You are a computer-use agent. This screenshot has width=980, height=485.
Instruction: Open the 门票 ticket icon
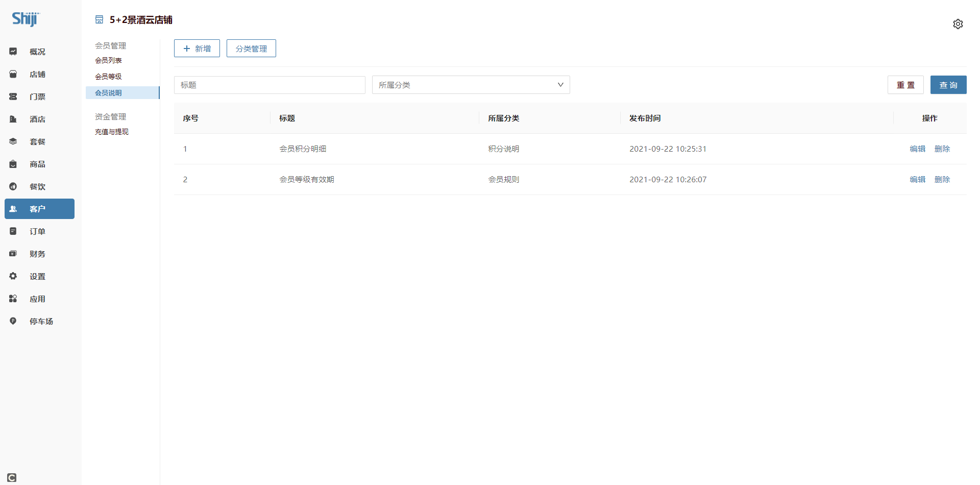[x=13, y=96]
